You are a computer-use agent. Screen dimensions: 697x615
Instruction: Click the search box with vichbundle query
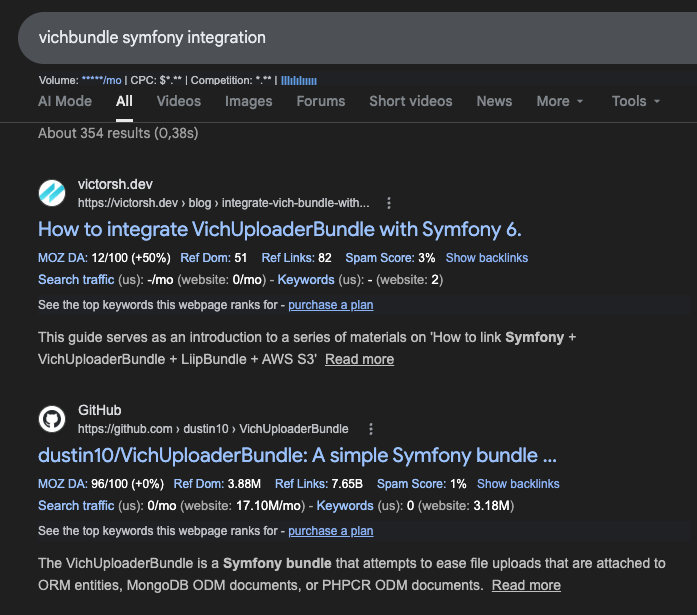(x=357, y=38)
